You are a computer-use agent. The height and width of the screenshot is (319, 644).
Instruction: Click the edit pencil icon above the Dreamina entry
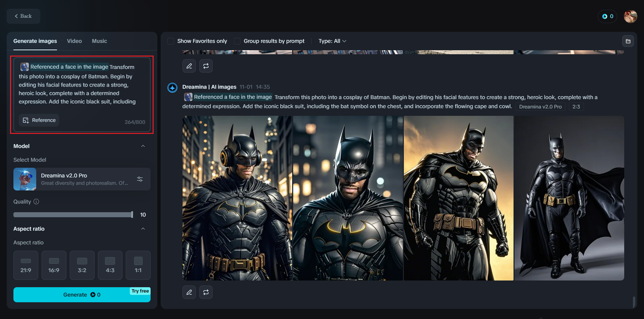[189, 66]
